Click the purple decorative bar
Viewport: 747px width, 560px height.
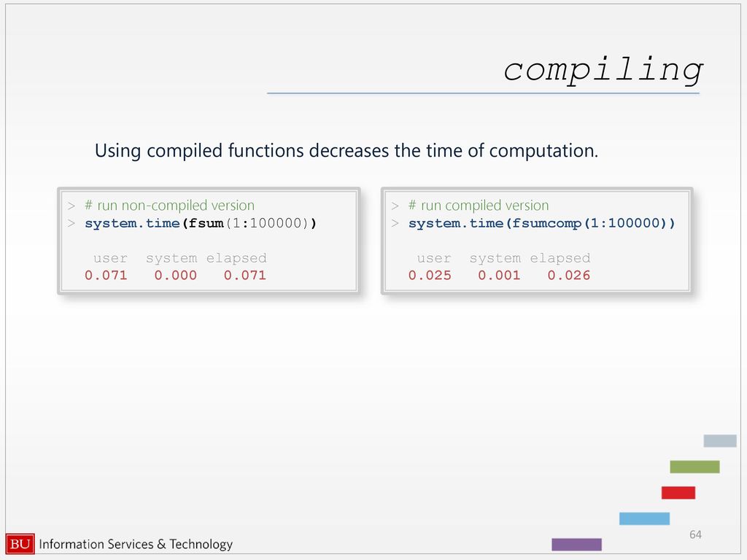(576, 544)
